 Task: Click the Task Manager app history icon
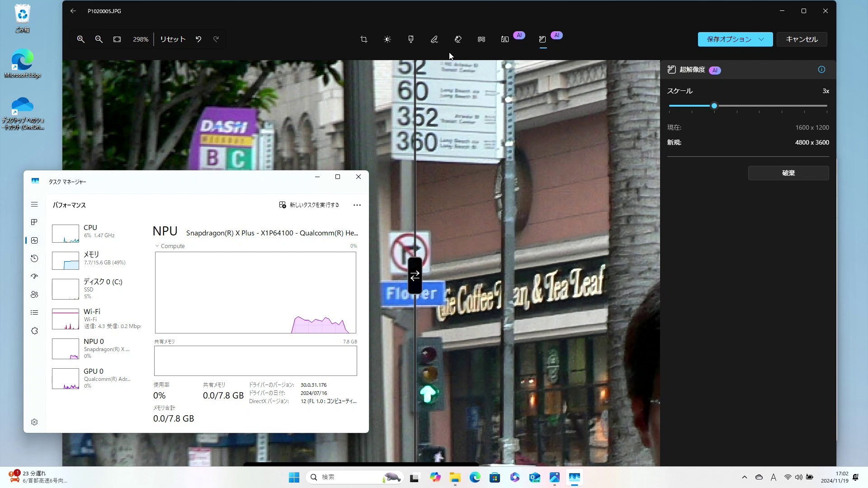[x=34, y=258]
